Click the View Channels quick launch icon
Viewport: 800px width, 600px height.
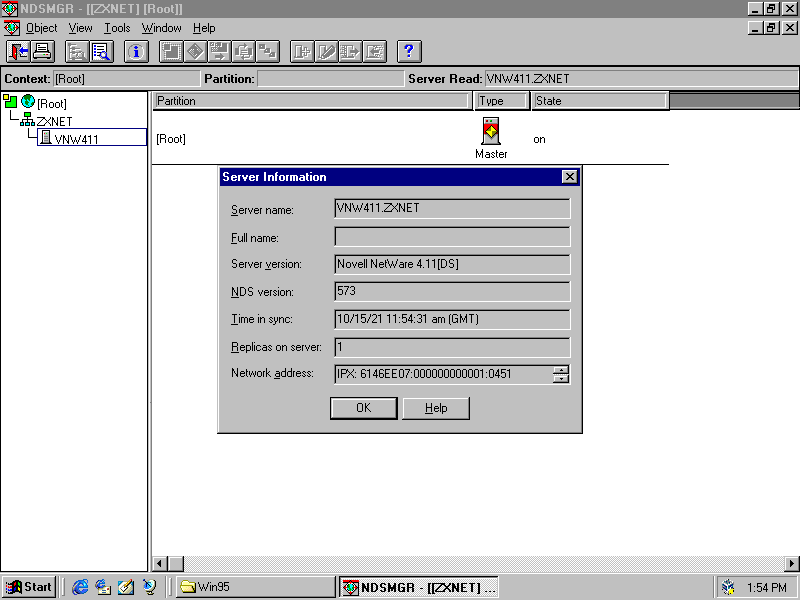coord(149,587)
